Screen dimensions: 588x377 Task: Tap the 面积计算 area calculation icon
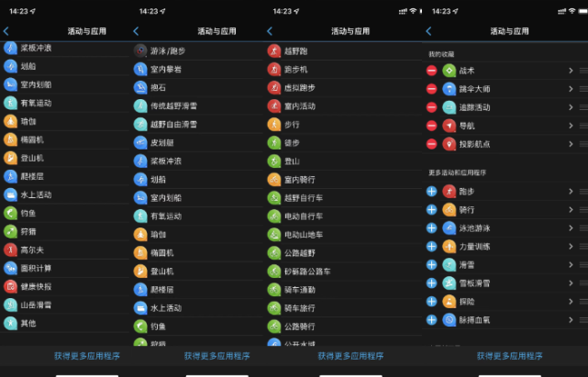pyautogui.click(x=10, y=268)
